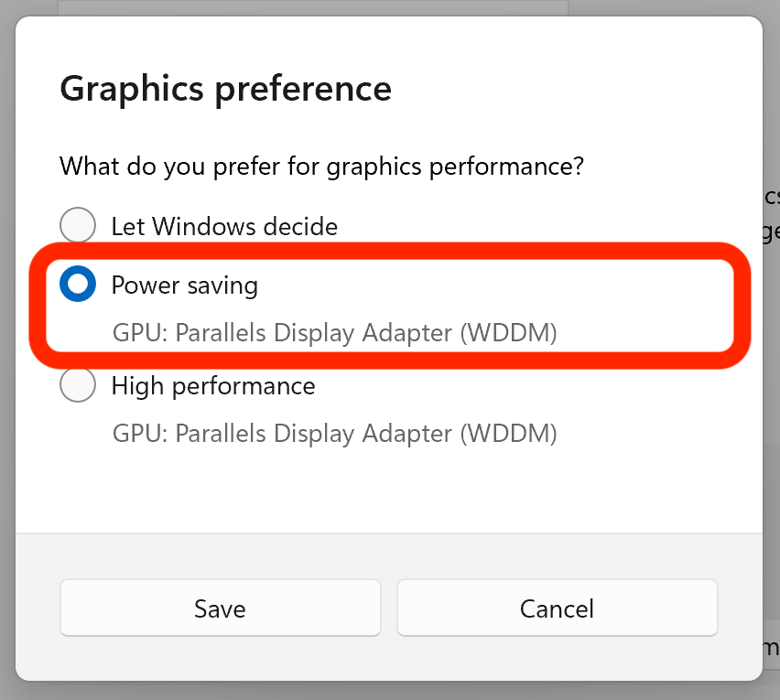
Task: Click the dimmed background right of dialog
Action: pyautogui.click(x=772, y=366)
